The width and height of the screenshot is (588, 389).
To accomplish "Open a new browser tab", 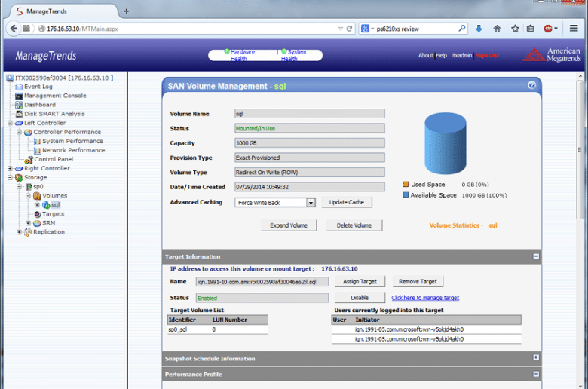I will coord(126,11).
